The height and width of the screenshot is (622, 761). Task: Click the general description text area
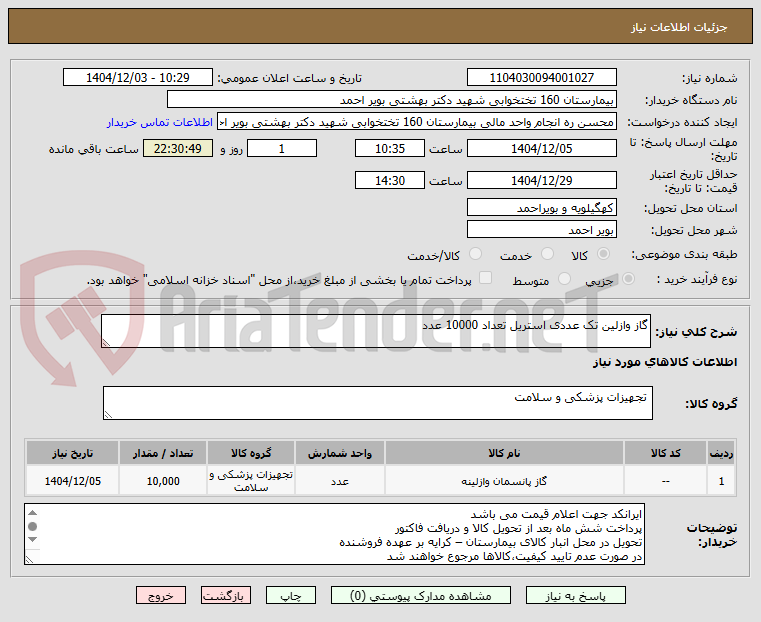pyautogui.click(x=376, y=331)
